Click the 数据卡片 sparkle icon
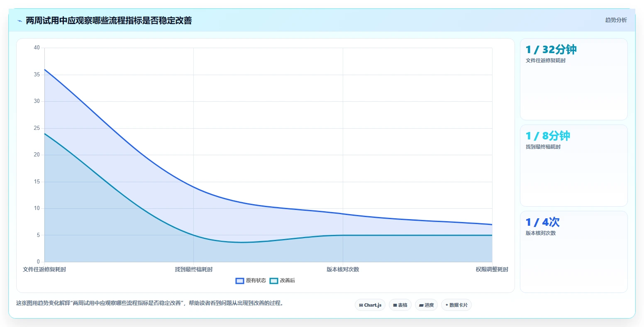The image size is (644, 327). click(x=447, y=305)
